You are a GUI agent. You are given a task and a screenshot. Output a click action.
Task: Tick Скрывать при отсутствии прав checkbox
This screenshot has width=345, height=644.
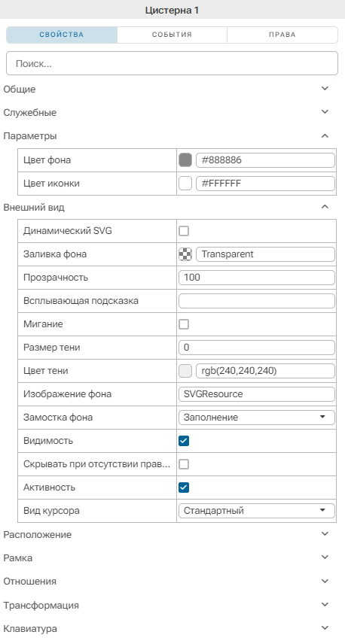coord(184,464)
